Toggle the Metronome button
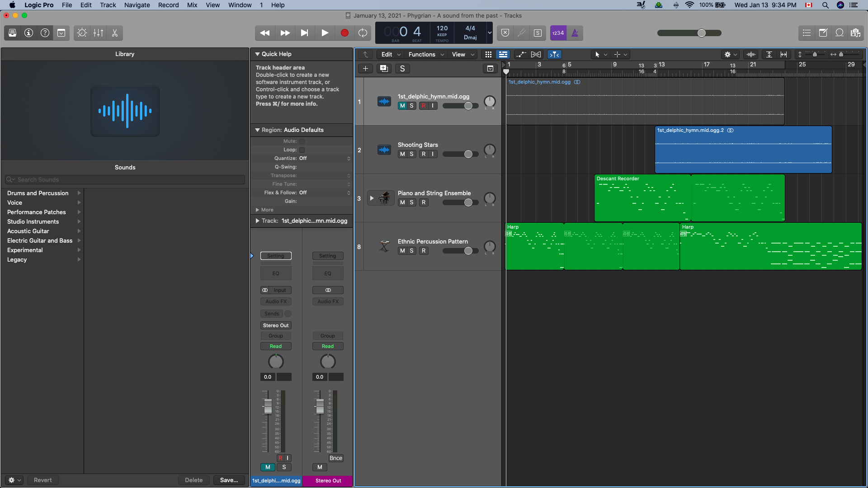The width and height of the screenshot is (868, 488). (x=575, y=33)
